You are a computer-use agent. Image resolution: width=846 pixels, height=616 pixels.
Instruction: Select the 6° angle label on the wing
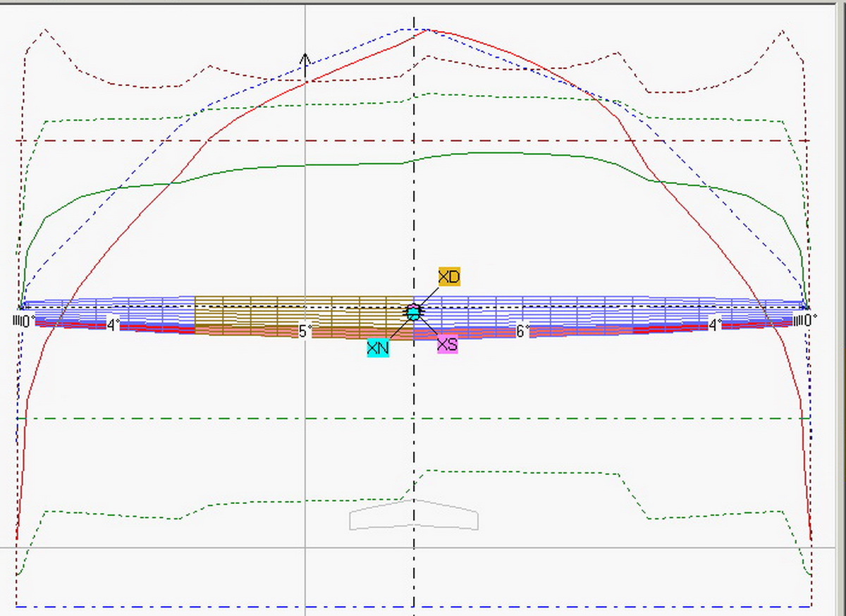click(522, 331)
